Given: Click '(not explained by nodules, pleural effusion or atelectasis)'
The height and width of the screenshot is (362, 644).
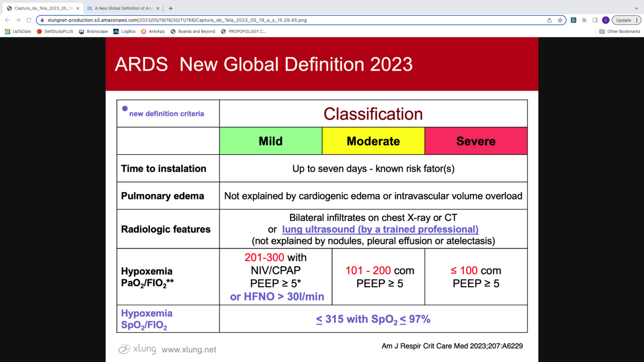Looking at the screenshot, I should (x=373, y=241).
